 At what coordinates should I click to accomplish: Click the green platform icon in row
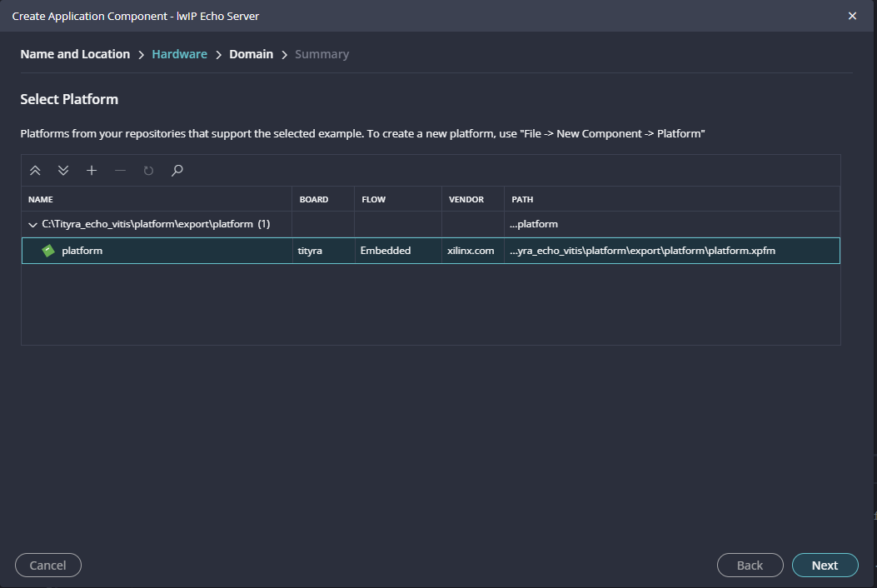[48, 251]
